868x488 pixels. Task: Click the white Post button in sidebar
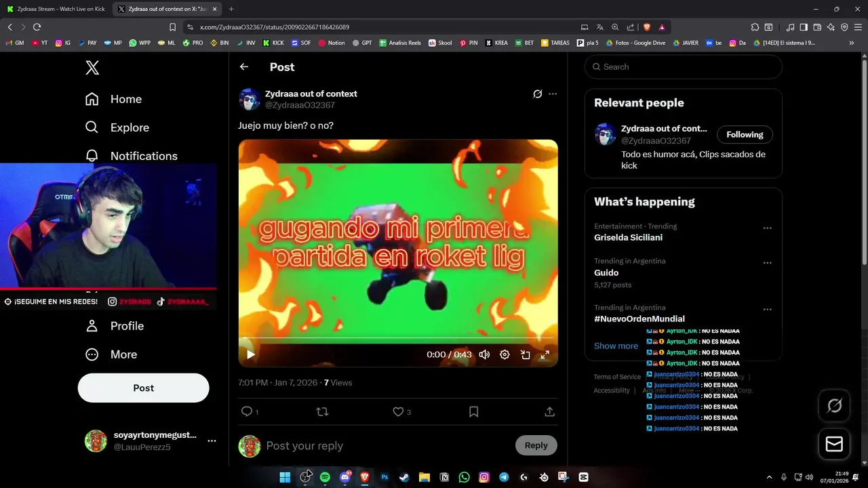(143, 388)
